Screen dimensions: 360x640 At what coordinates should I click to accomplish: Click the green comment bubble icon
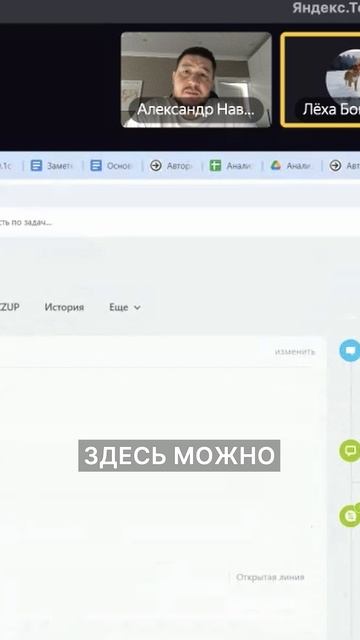(x=350, y=451)
